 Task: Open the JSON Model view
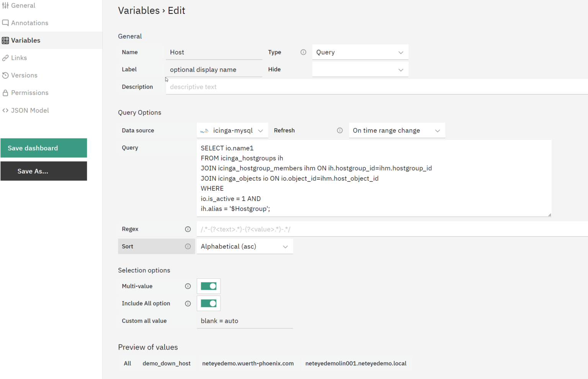(30, 110)
